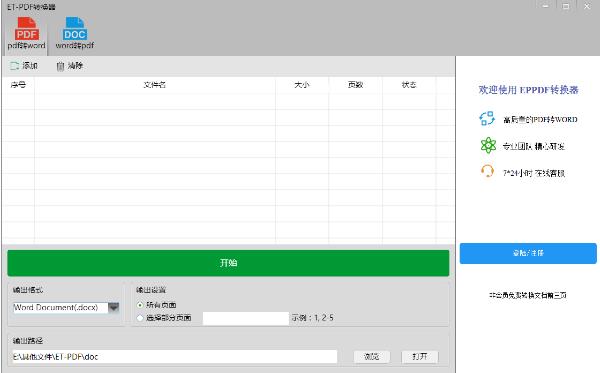Select the 所有页面 all pages radio button
The height and width of the screenshot is (373, 600).
click(140, 305)
